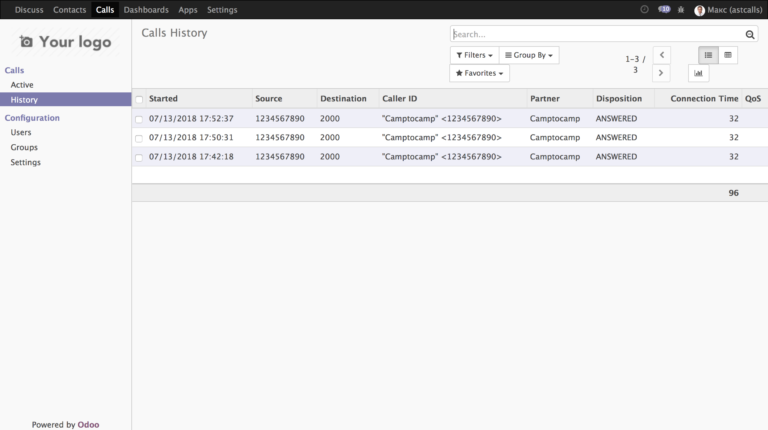Click the user avatar picture
Image resolution: width=768 pixels, height=430 pixels.
pyautogui.click(x=699, y=10)
